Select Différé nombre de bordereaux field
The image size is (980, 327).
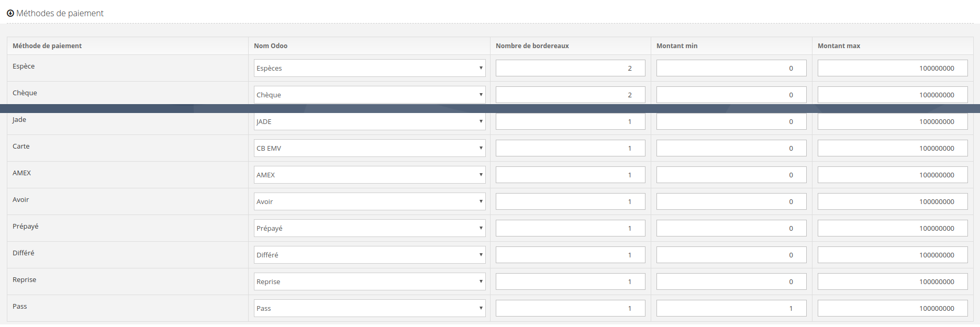[x=570, y=255]
